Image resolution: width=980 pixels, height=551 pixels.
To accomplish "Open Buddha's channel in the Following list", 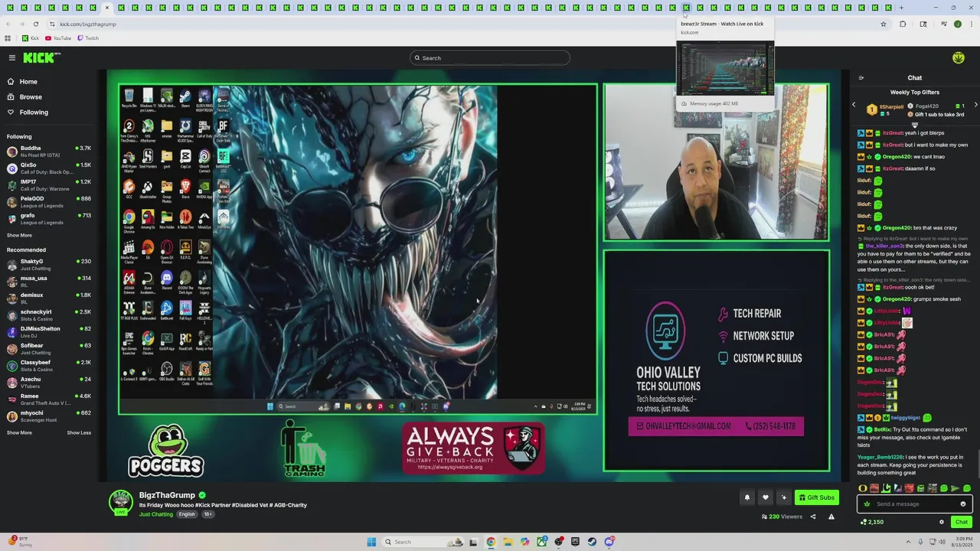I will 49,152.
